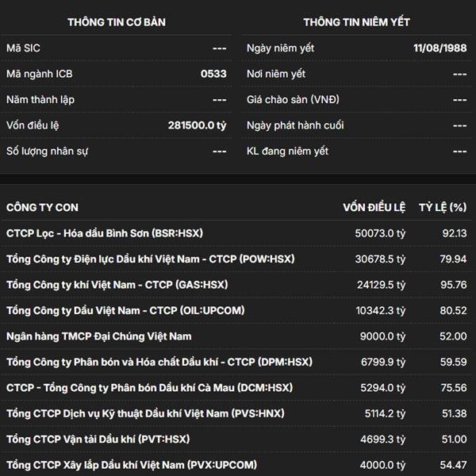Viewport: 476px width, 476px height.
Task: Click Tổng Công ty khí Việt Nam (GAS:HSX)
Action: pos(117,285)
